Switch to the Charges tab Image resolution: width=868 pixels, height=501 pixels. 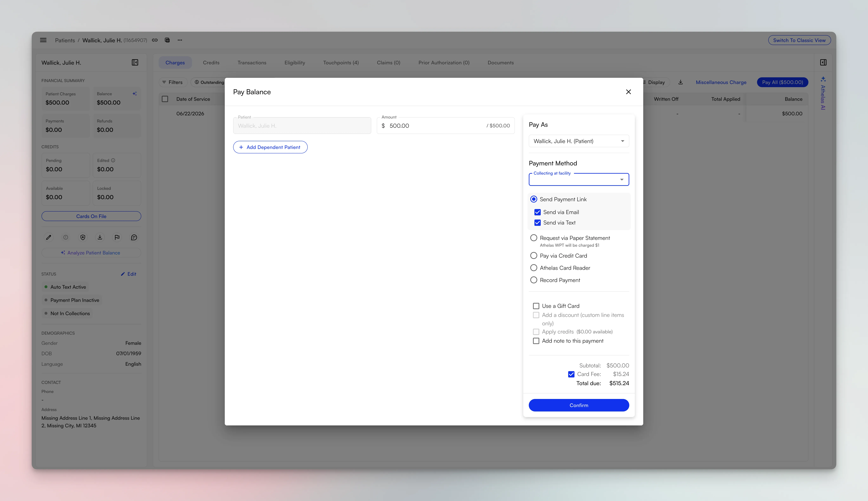(x=175, y=63)
